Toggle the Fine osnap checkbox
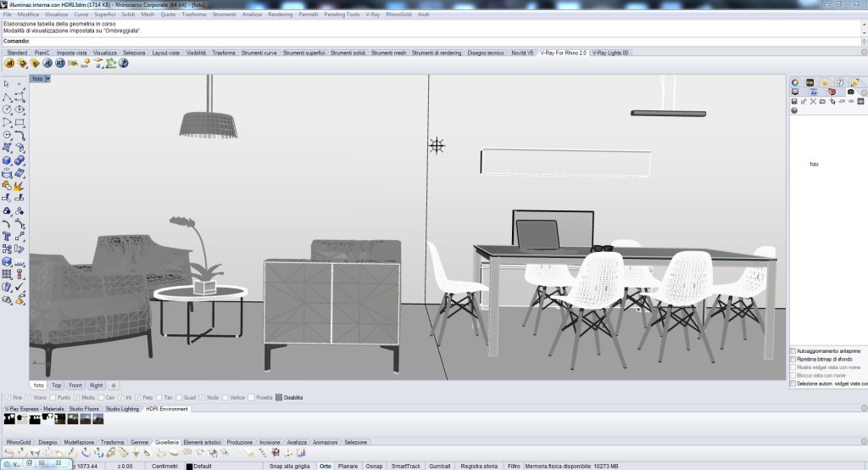 (8, 397)
